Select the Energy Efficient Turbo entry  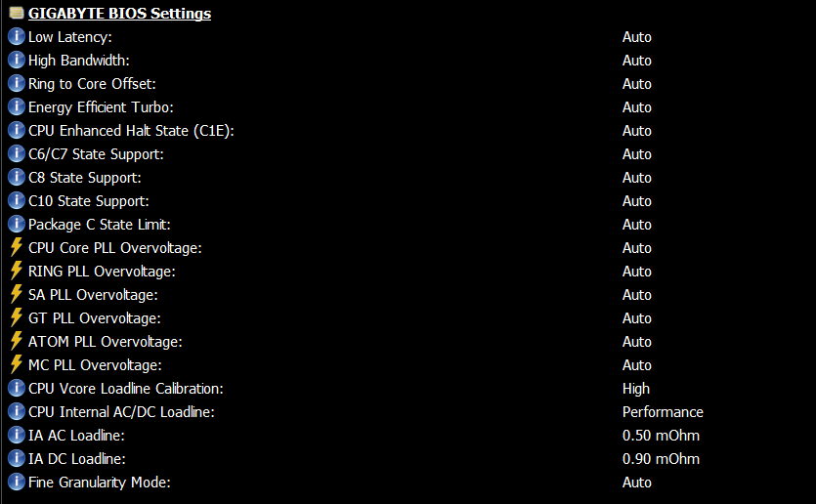point(101,107)
